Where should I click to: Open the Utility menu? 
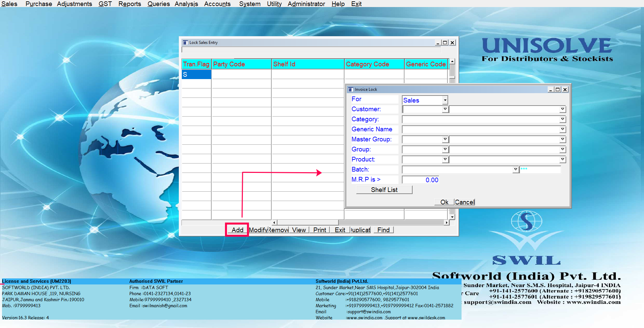(x=274, y=4)
